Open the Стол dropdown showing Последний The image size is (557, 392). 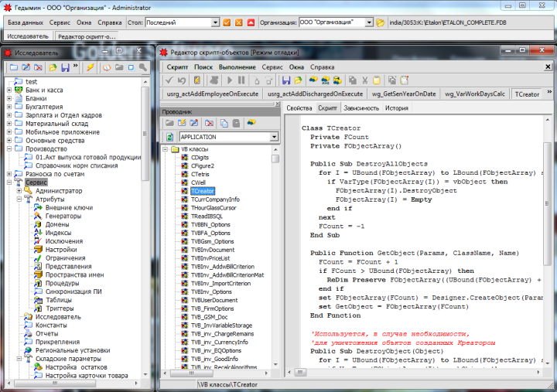coord(215,23)
